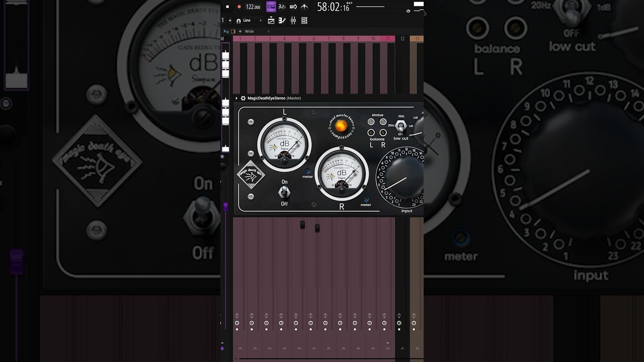Stop playback with the stop button

coord(227,7)
